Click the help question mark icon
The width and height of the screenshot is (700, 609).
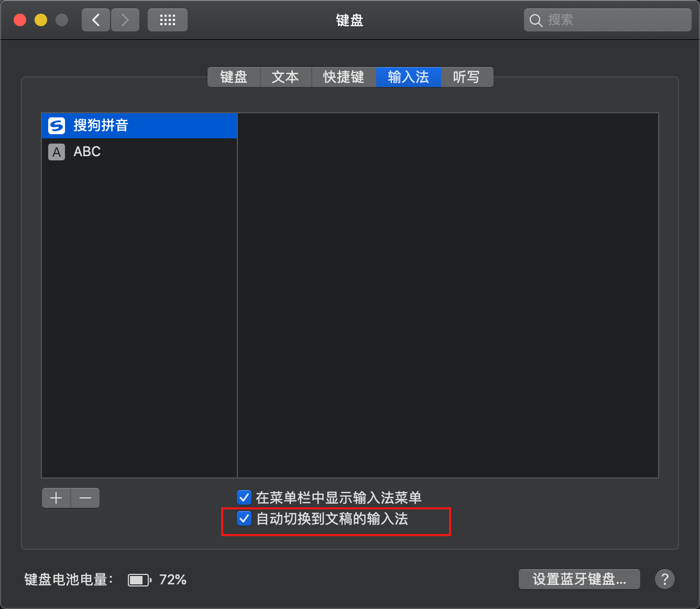664,579
